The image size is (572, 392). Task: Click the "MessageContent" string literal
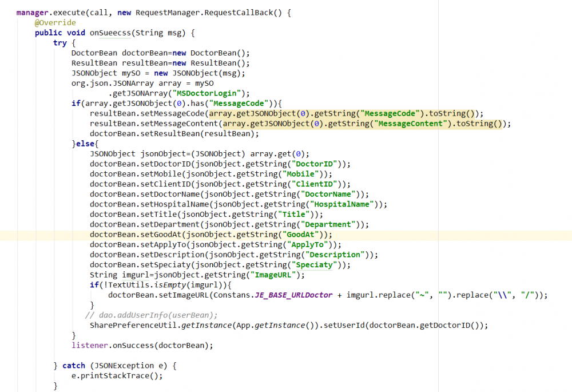[410, 124]
